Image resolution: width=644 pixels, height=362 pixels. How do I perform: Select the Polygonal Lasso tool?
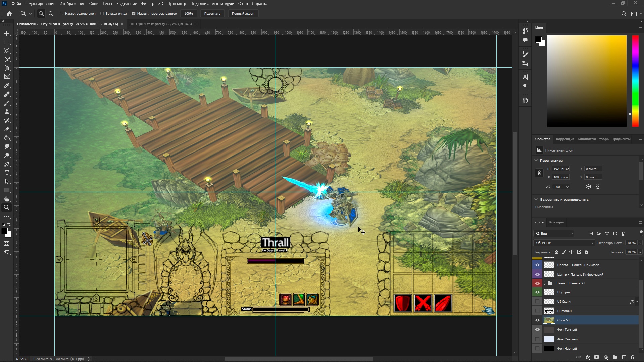pos(7,51)
